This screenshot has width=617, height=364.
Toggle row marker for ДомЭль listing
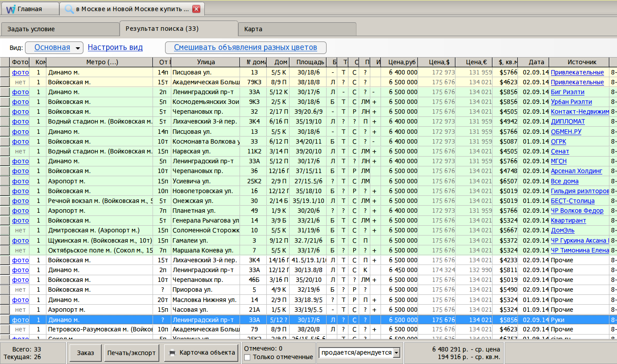click(x=5, y=230)
